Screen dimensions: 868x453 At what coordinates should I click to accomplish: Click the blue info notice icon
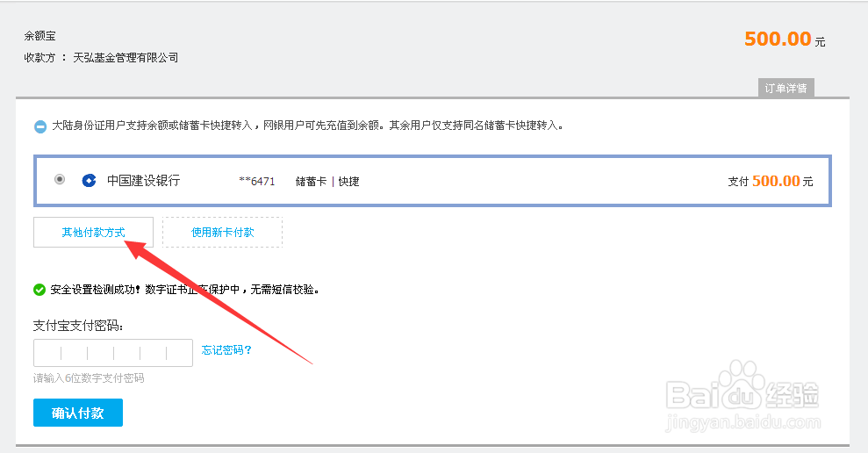tap(39, 126)
